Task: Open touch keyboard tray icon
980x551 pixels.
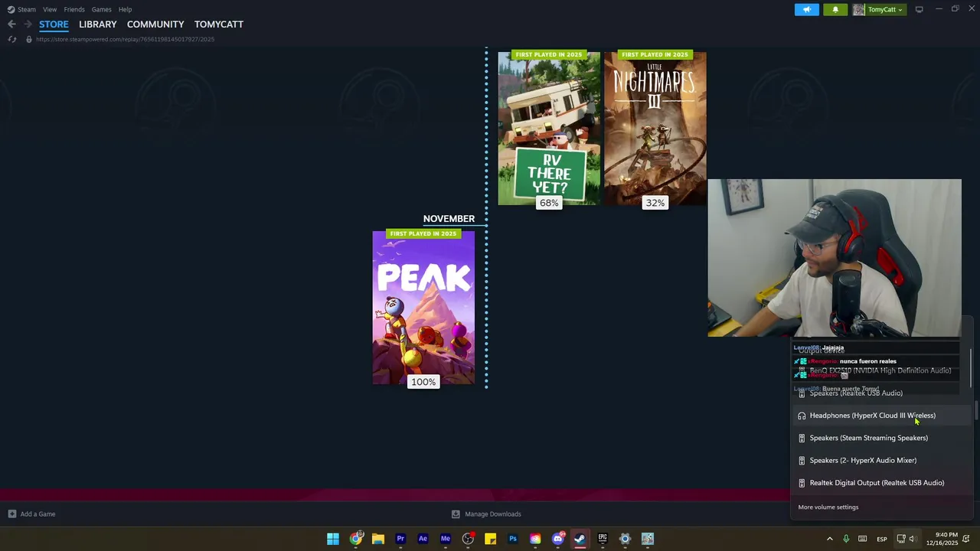Action: coord(864,539)
